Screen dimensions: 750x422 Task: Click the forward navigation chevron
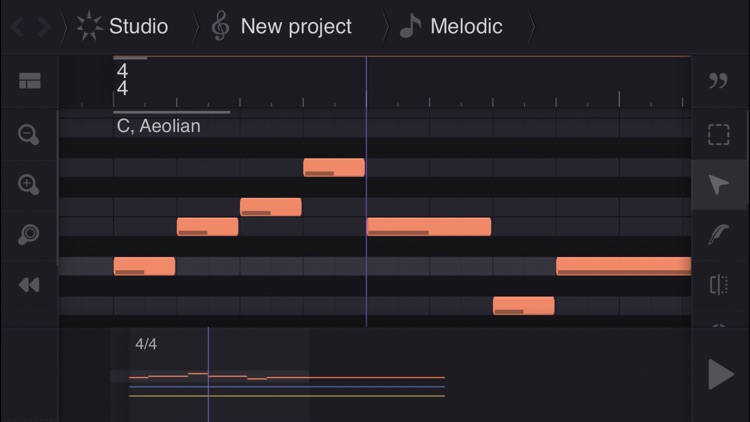[x=42, y=26]
